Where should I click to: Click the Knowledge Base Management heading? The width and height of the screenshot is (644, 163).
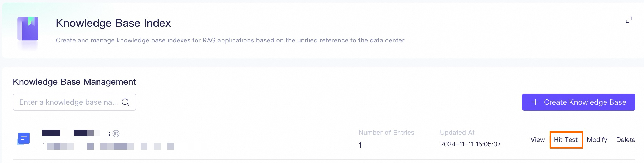click(74, 82)
